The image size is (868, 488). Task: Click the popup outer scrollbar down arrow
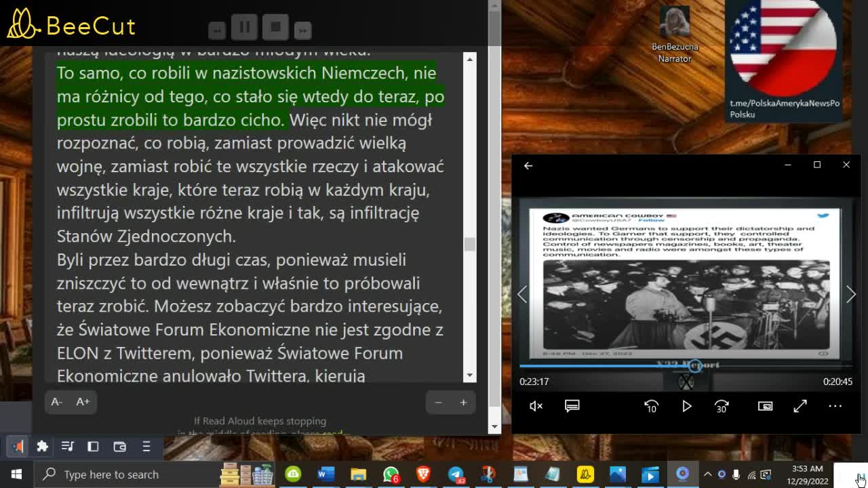pyautogui.click(x=494, y=426)
